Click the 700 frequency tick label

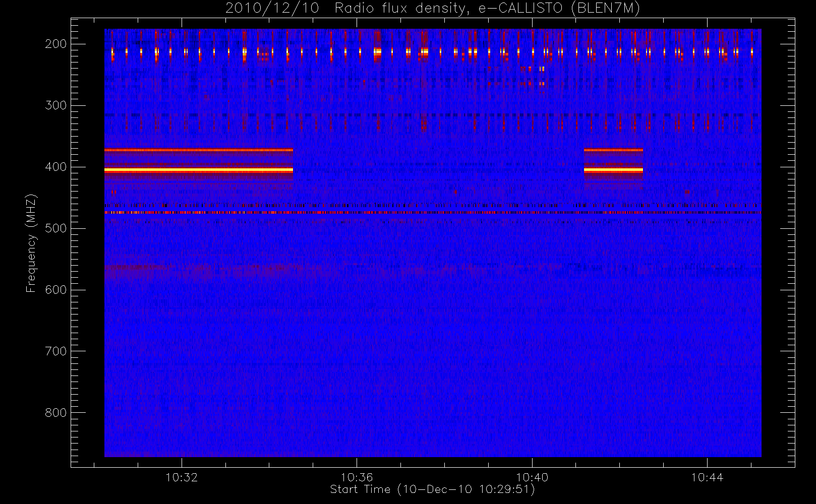[x=56, y=351]
